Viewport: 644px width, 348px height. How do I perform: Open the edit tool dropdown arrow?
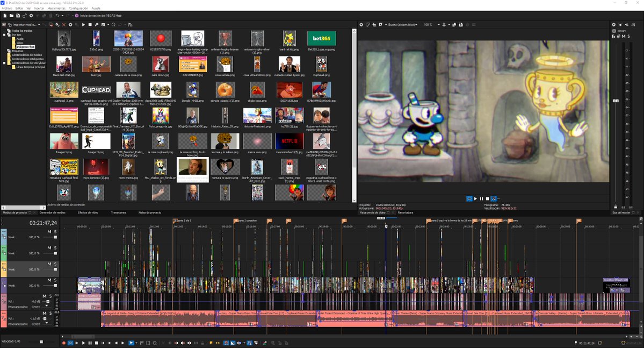pyautogui.click(x=136, y=343)
